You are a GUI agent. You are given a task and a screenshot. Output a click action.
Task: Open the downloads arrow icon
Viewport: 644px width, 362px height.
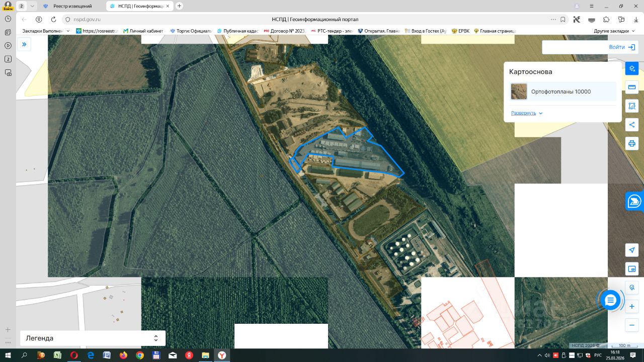pyautogui.click(x=636, y=19)
